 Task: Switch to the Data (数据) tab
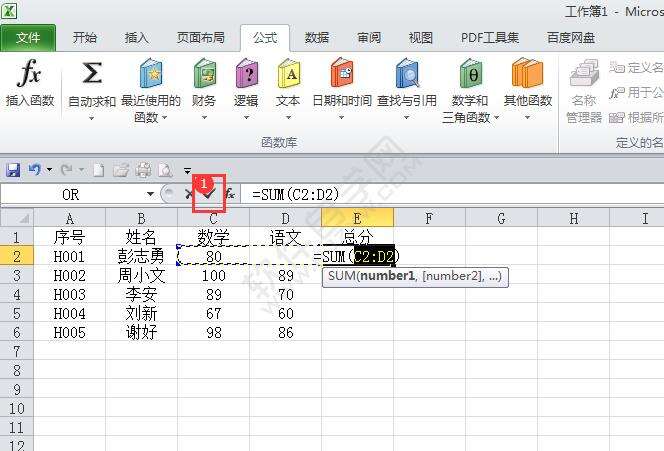[x=317, y=38]
